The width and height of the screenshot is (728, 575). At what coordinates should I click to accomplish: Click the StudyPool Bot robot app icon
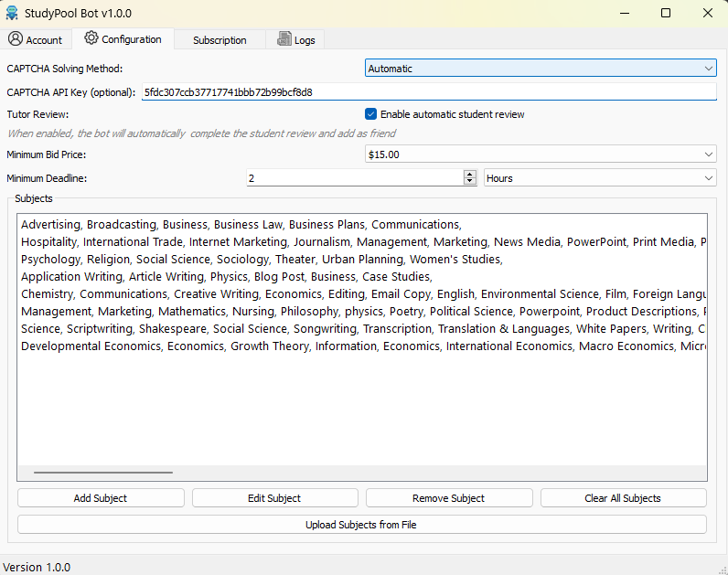coord(12,13)
